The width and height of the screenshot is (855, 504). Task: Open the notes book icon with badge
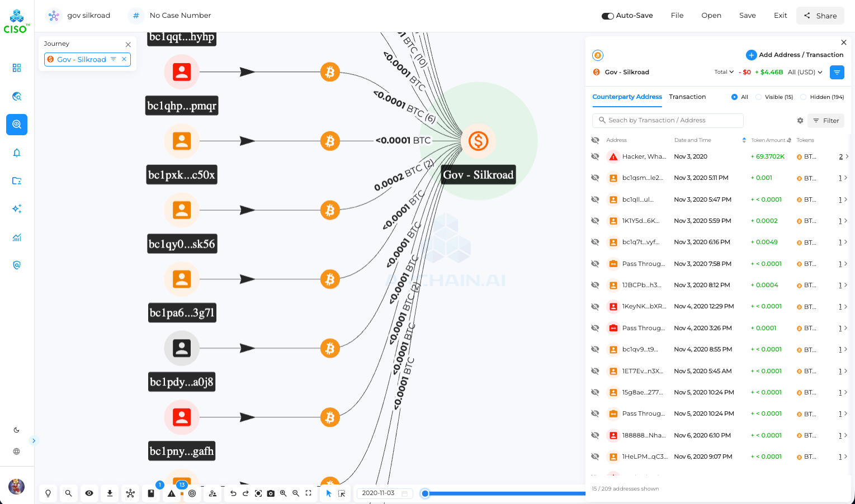[151, 493]
